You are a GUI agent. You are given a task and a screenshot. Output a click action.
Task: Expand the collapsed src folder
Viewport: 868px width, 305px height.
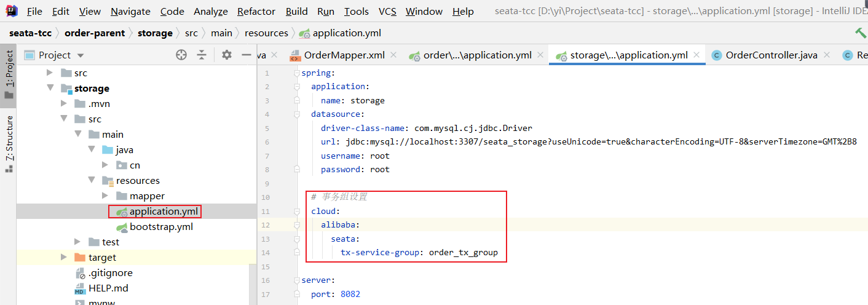point(50,73)
